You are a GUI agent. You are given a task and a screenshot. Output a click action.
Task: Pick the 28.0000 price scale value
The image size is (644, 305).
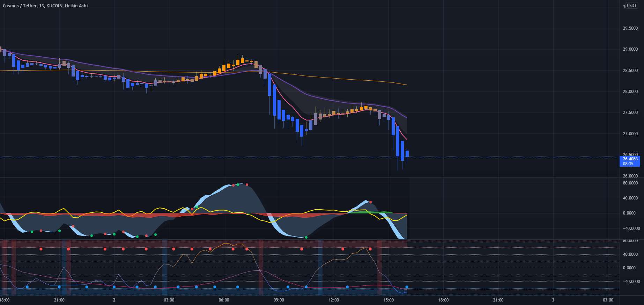630,92
